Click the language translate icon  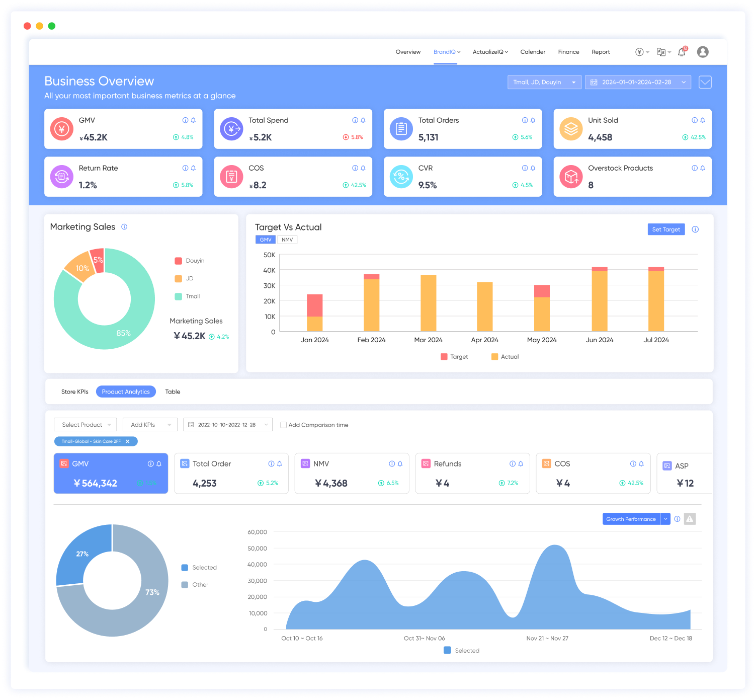[661, 52]
